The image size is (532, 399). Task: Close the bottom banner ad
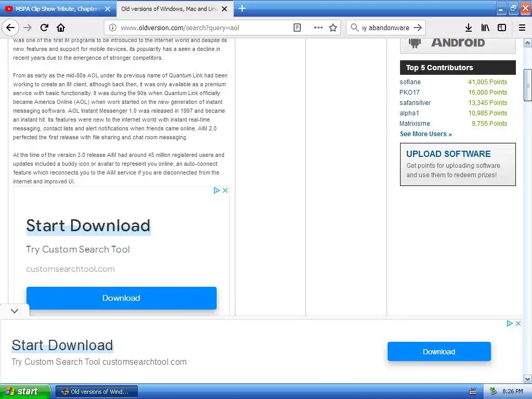tap(518, 323)
